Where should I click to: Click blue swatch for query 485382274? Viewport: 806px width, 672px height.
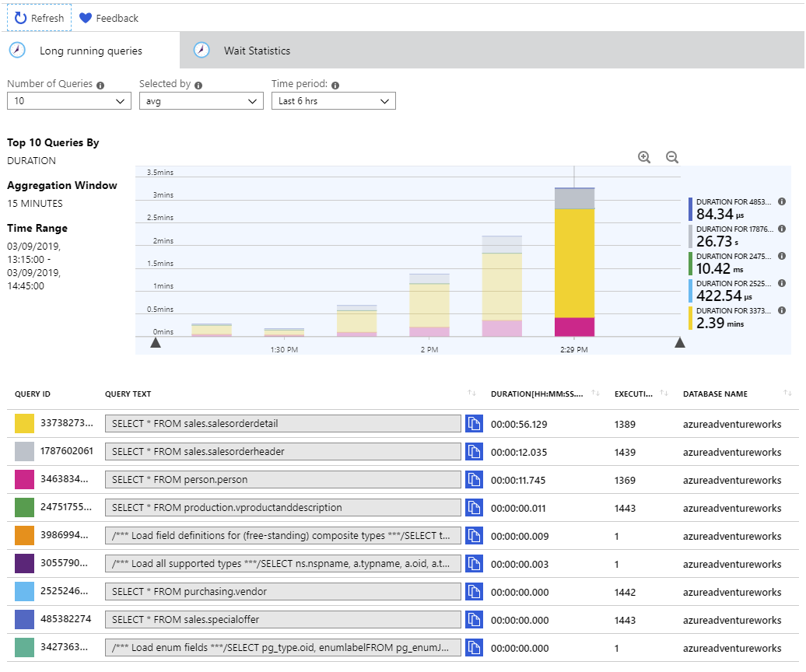point(24,619)
